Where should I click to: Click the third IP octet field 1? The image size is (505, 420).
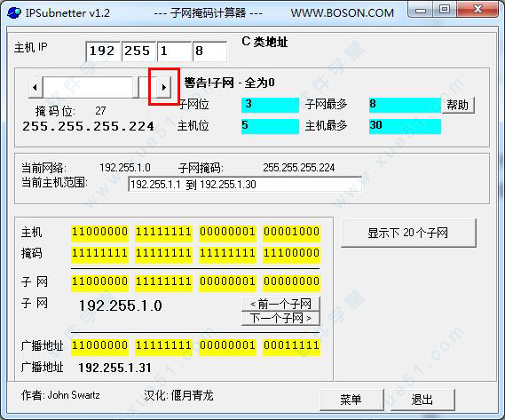click(x=174, y=52)
